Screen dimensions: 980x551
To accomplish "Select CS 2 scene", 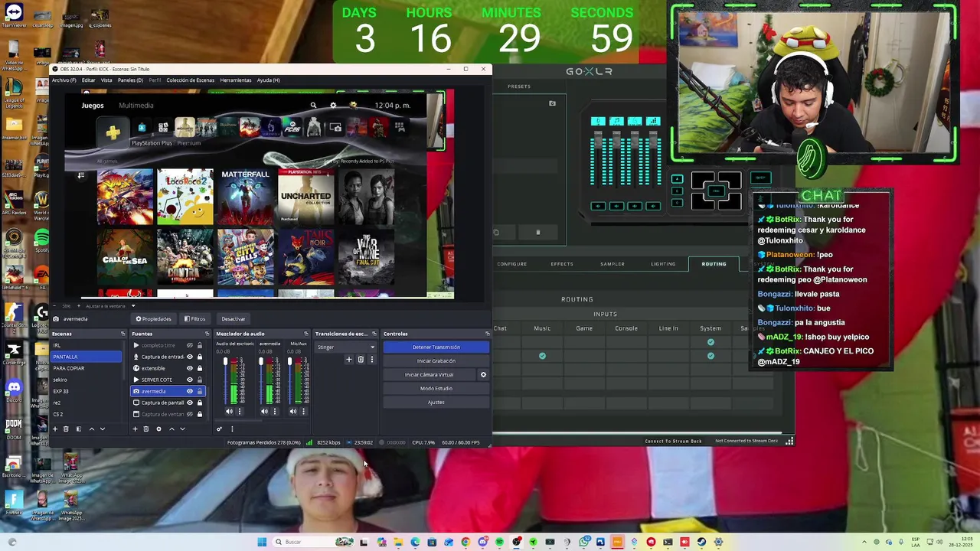I will tap(86, 414).
